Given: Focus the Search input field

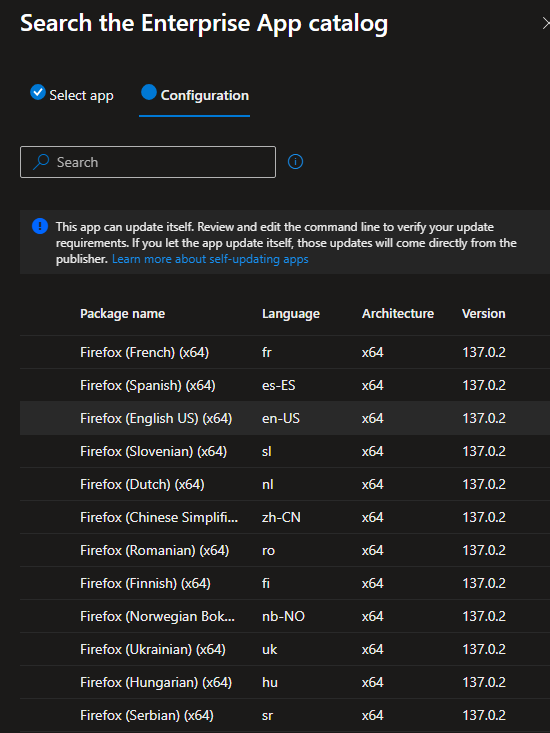Looking at the screenshot, I should [x=148, y=162].
